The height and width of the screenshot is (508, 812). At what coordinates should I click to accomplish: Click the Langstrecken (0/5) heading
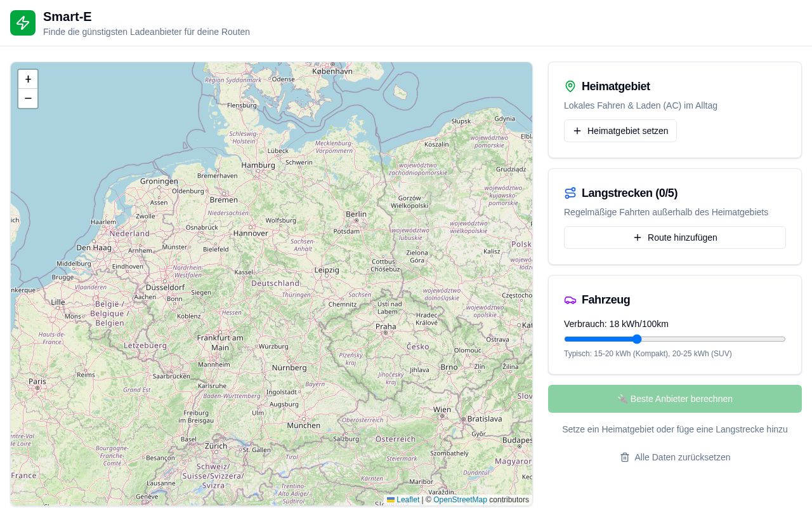[629, 193]
